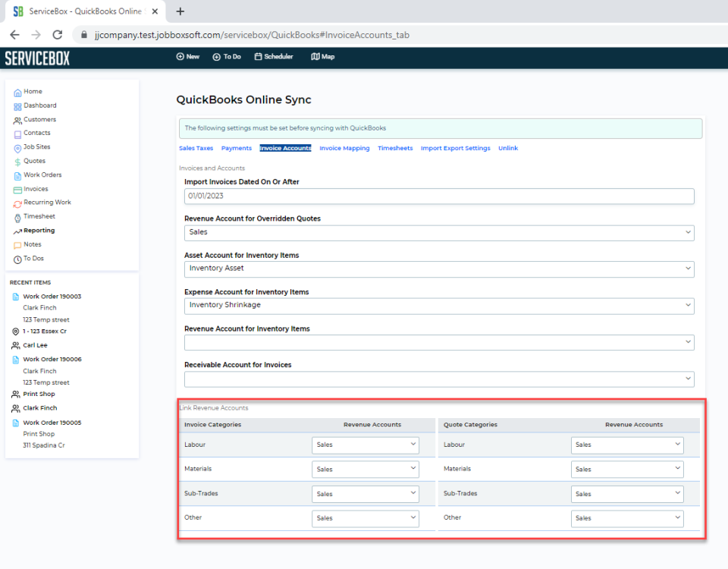Viewport: 728px width, 569px height.
Task: Open Quote Labour revenue account dropdown
Action: click(627, 445)
